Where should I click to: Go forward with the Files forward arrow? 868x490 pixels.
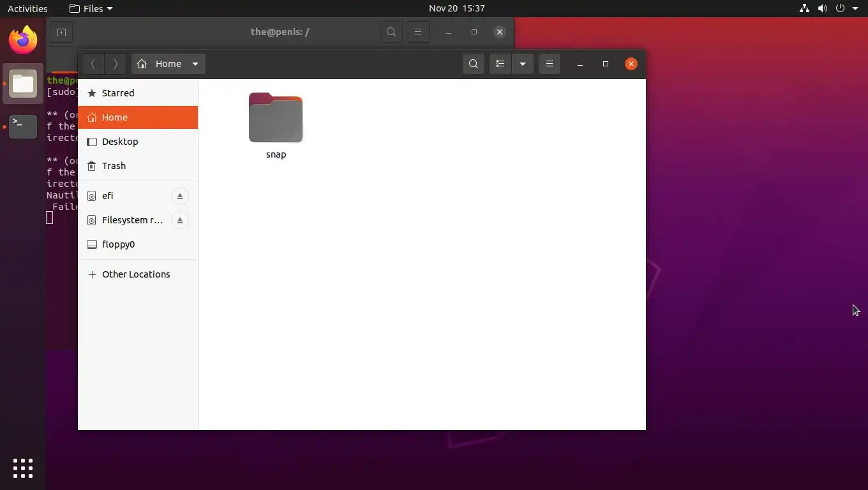pyautogui.click(x=116, y=64)
